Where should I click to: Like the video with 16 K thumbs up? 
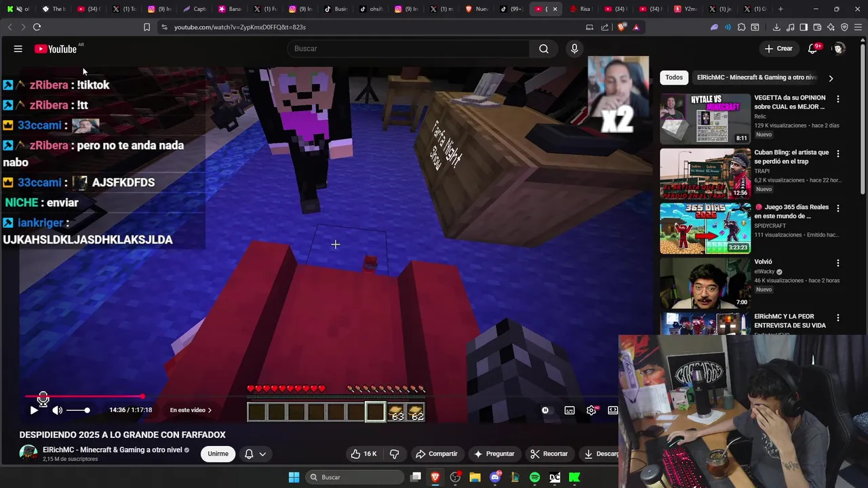(363, 454)
